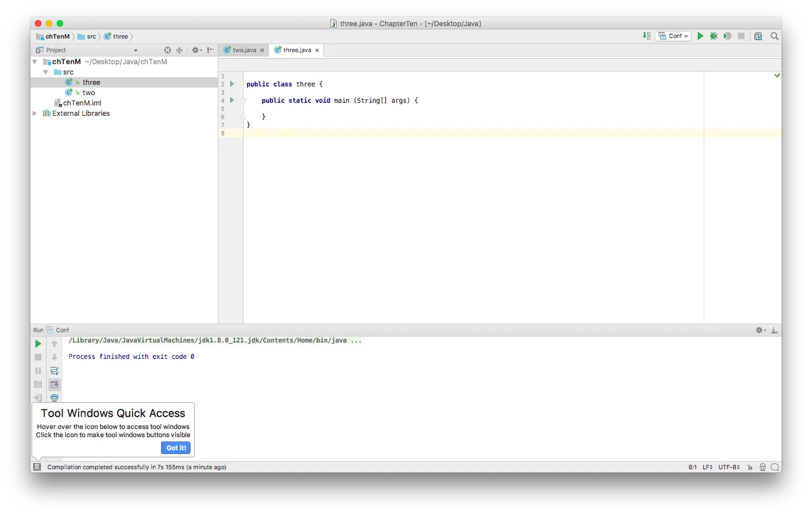Select class two in project tree
Screen dimensions: 812x516
pyautogui.click(x=89, y=93)
